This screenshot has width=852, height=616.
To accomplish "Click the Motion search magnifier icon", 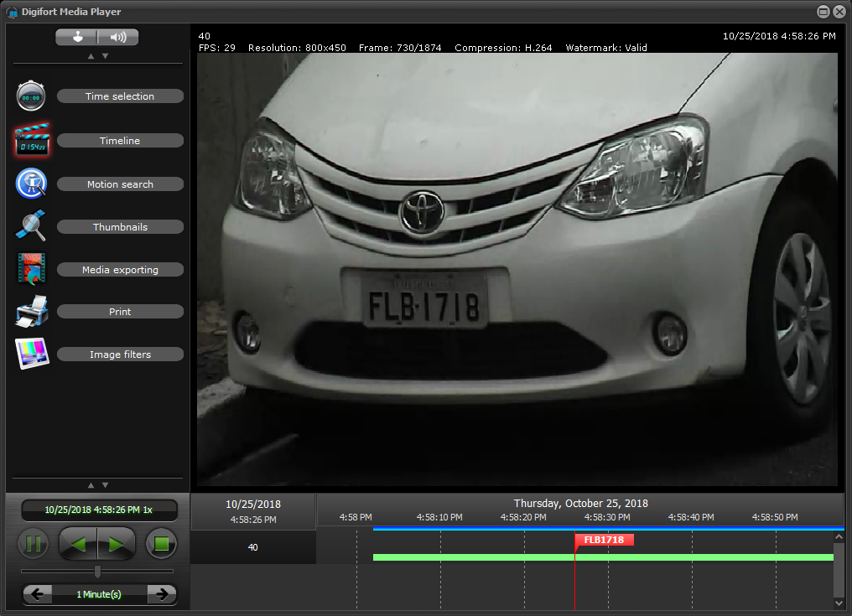I will click(x=32, y=184).
